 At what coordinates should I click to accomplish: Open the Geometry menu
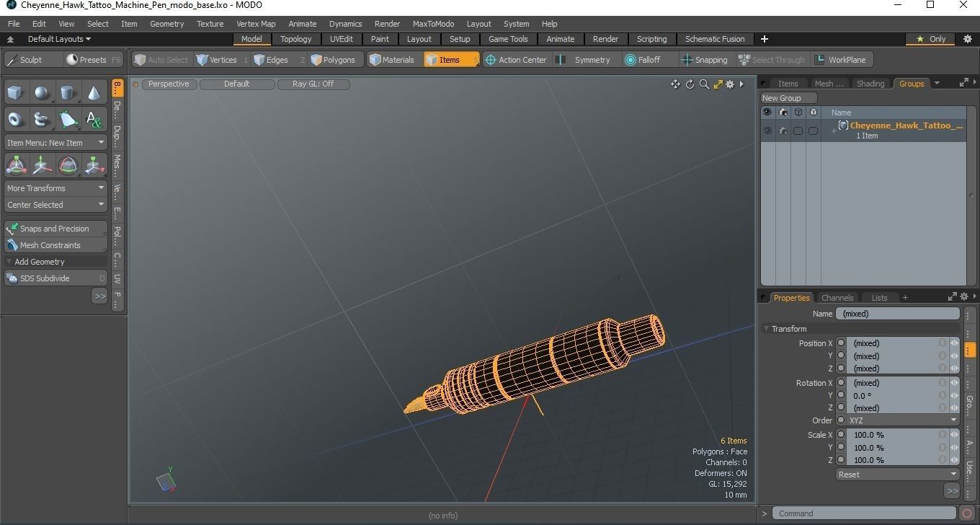(x=166, y=23)
